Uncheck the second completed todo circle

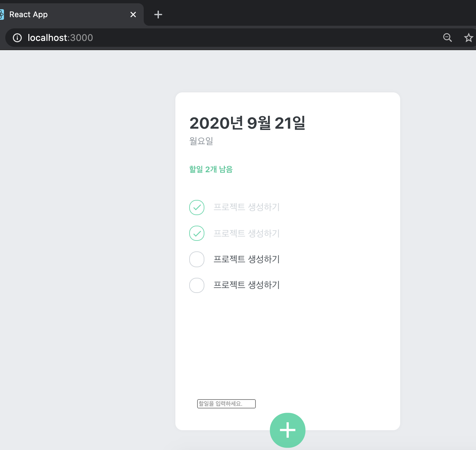tap(197, 233)
